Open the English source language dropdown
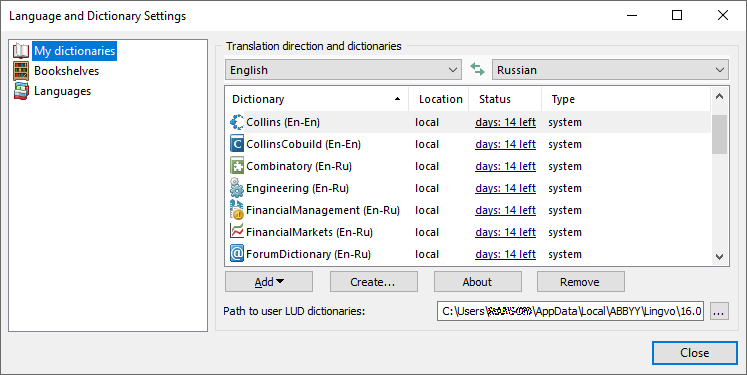The image size is (747, 375). coord(343,70)
